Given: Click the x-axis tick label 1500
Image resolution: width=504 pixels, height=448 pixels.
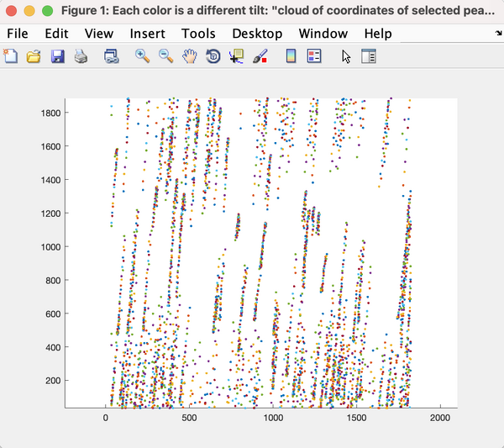Looking at the screenshot, I should click(x=356, y=418).
